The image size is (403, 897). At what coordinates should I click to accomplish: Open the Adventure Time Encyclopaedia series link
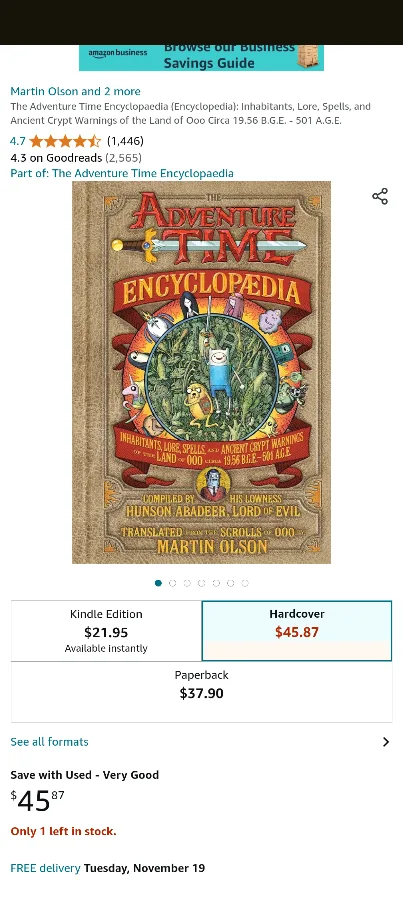tap(122, 173)
